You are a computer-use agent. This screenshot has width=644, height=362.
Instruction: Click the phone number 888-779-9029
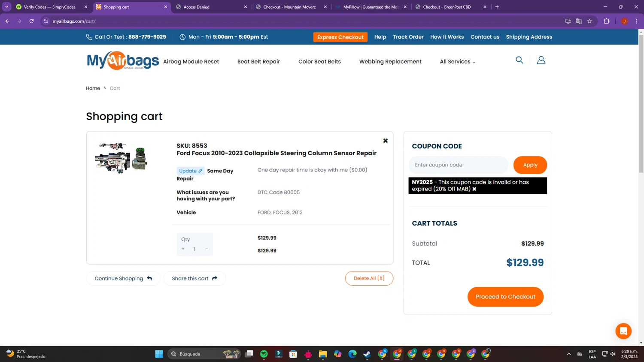(x=147, y=37)
